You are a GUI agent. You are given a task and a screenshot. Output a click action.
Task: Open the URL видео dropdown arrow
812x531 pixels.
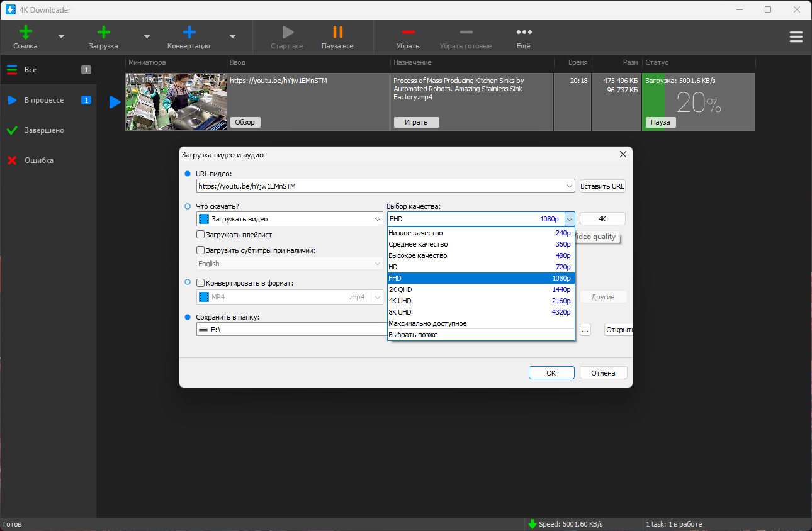pos(569,186)
